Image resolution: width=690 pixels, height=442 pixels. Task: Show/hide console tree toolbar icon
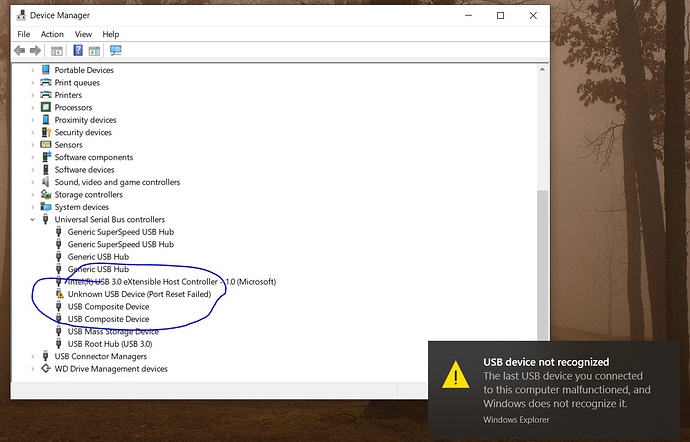(x=57, y=51)
